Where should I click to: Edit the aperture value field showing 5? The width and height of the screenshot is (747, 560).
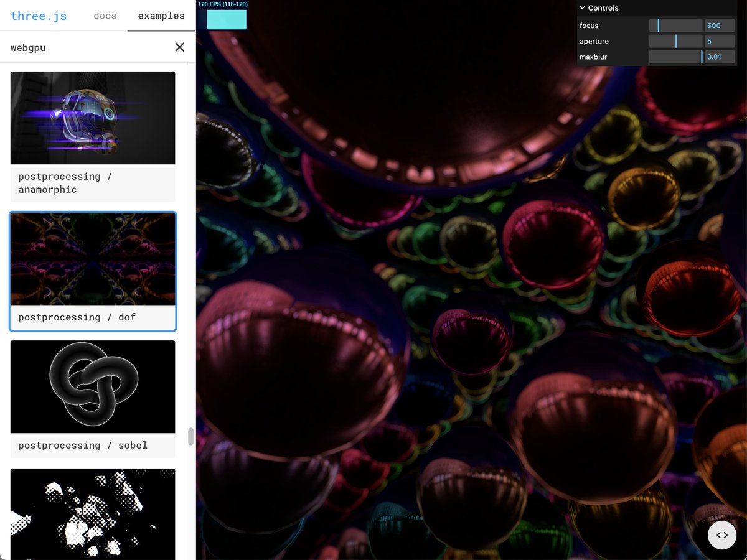(719, 41)
